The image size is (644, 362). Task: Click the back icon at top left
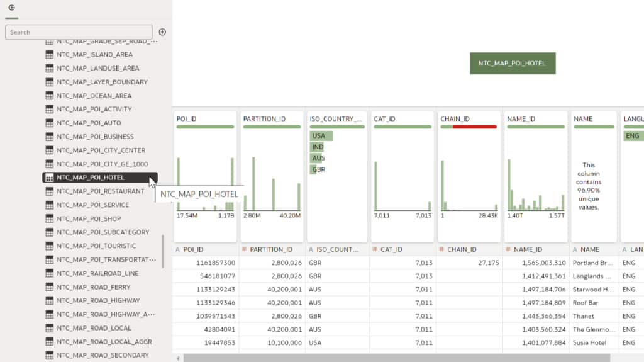click(11, 8)
